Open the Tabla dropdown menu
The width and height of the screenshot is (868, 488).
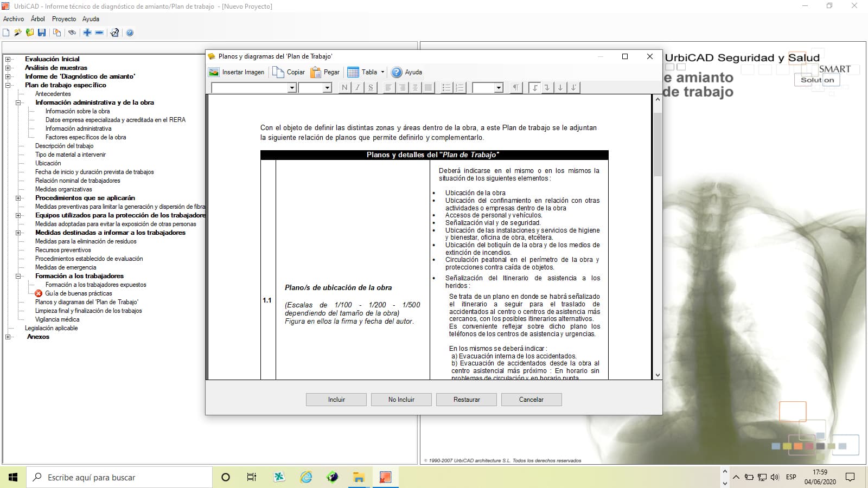point(366,72)
